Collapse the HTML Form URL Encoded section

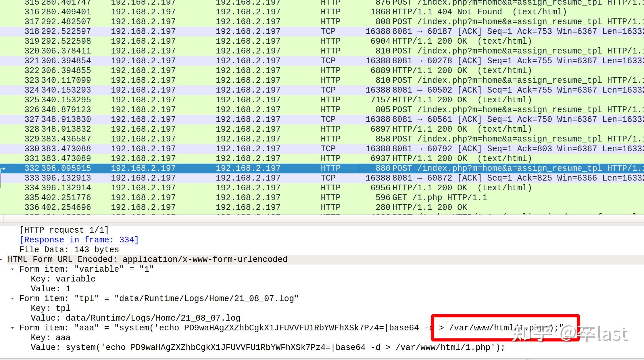(2, 260)
